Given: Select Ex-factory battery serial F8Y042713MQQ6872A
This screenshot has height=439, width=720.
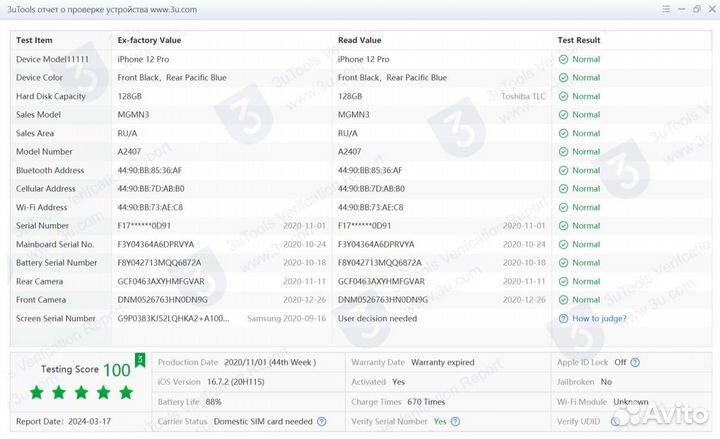Looking at the screenshot, I should 159,263.
